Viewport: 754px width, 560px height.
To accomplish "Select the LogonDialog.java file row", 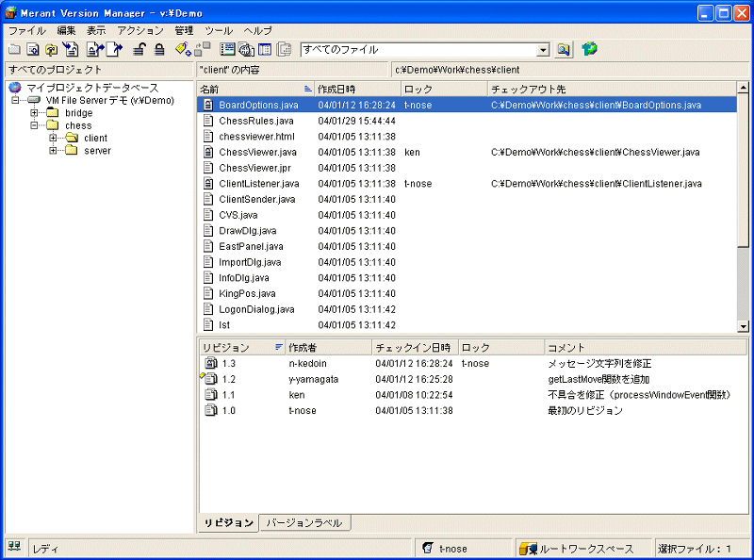I will pos(467,309).
